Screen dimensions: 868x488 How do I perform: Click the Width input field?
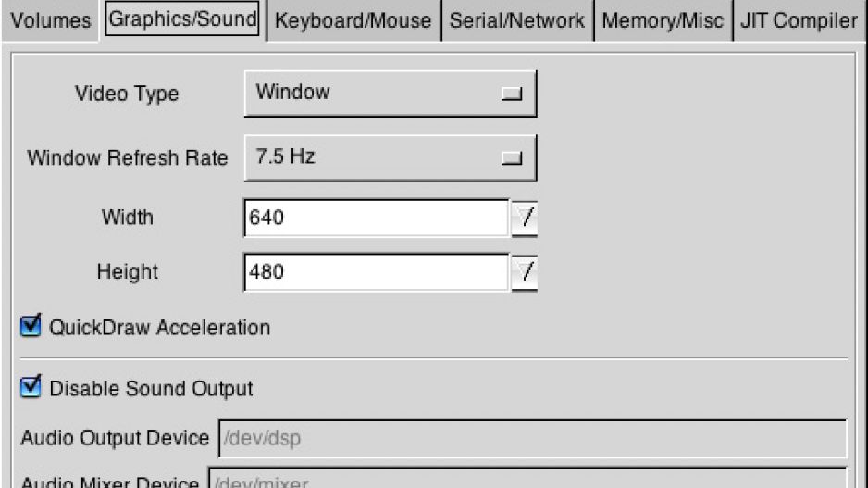pyautogui.click(x=376, y=219)
